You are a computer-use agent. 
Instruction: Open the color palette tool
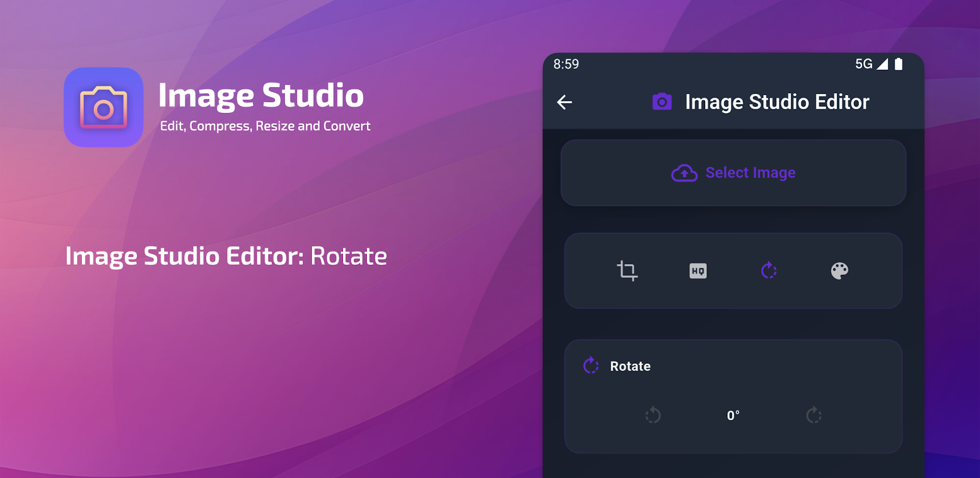[x=840, y=271]
